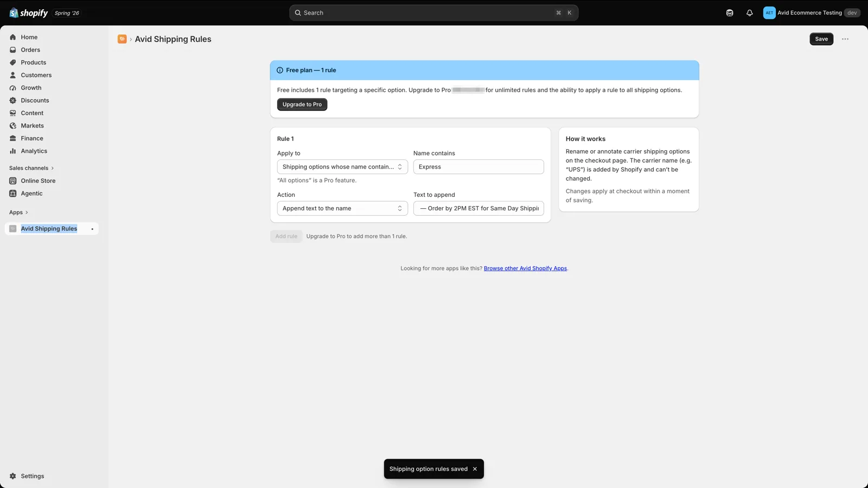Follow 'Browse other Avid Shopify Apps' link

525,268
